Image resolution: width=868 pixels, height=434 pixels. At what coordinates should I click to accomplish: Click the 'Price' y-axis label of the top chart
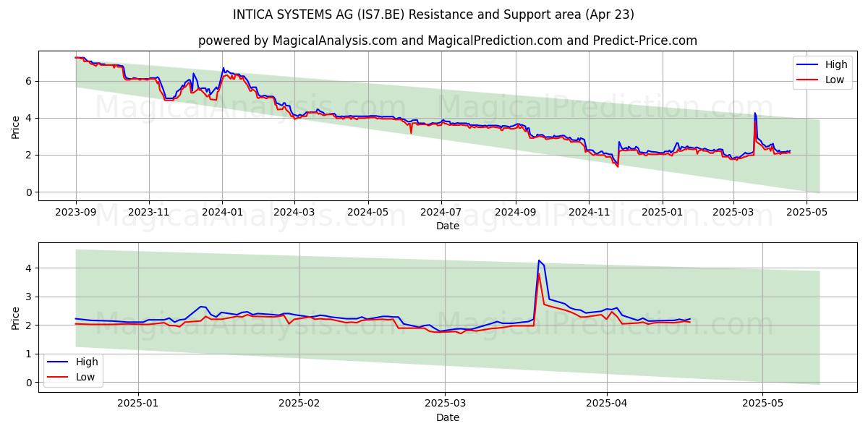pyautogui.click(x=16, y=127)
